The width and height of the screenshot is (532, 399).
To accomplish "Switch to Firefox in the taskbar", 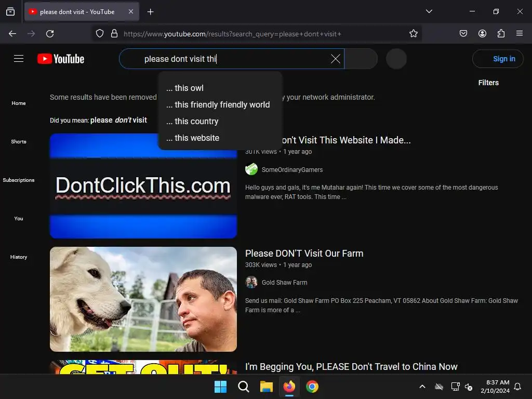I will 289,387.
